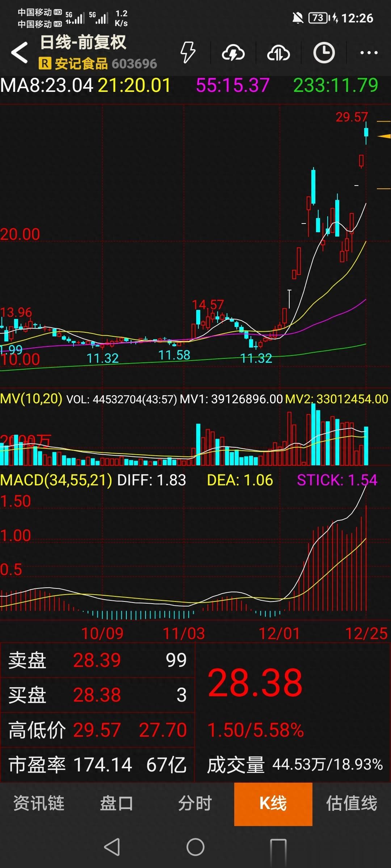Tap the status bar time 12:26

pyautogui.click(x=357, y=18)
